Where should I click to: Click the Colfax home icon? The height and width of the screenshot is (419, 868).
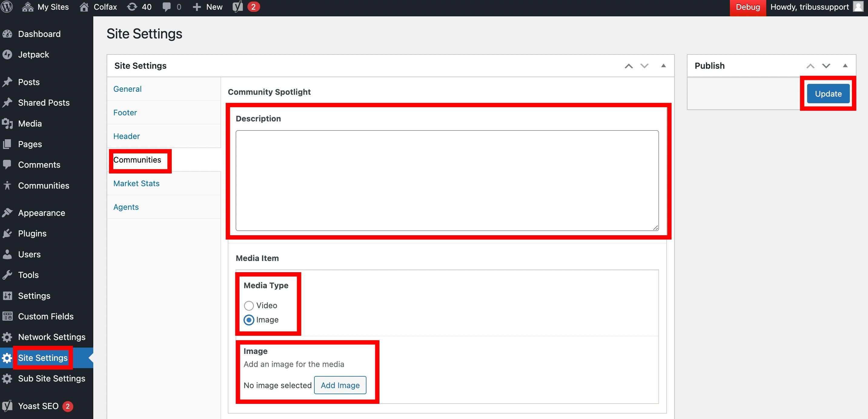84,7
